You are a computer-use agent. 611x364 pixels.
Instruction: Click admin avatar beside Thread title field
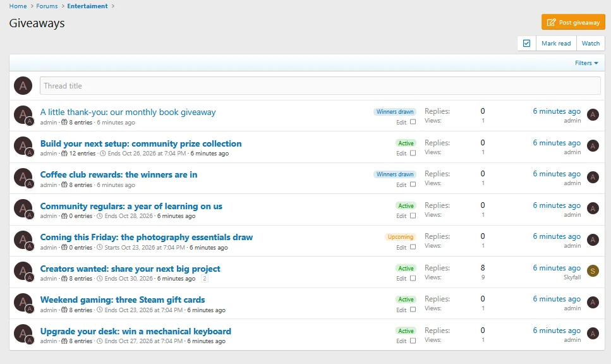(x=23, y=86)
